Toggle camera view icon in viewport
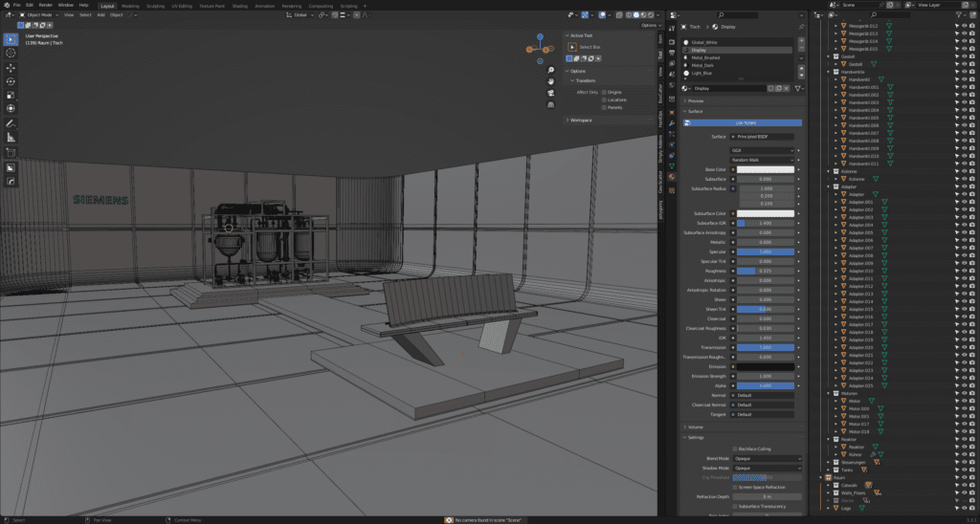Image resolution: width=980 pixels, height=524 pixels. tap(551, 93)
